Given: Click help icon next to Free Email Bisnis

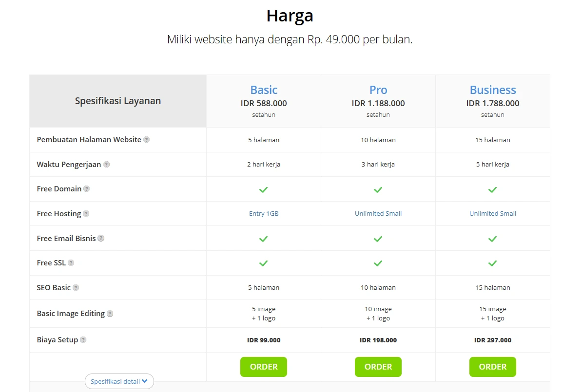Looking at the screenshot, I should pyautogui.click(x=101, y=239).
